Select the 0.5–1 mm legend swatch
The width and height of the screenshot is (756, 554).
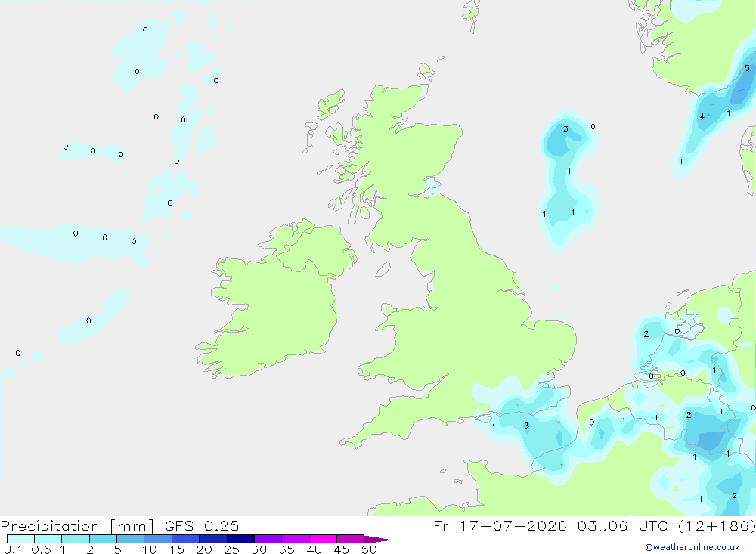tap(48, 539)
